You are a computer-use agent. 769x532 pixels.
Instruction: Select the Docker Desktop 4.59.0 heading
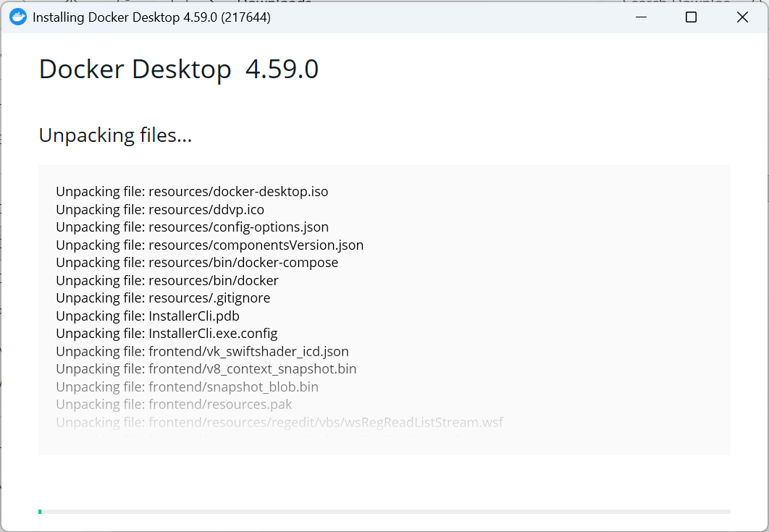point(178,69)
